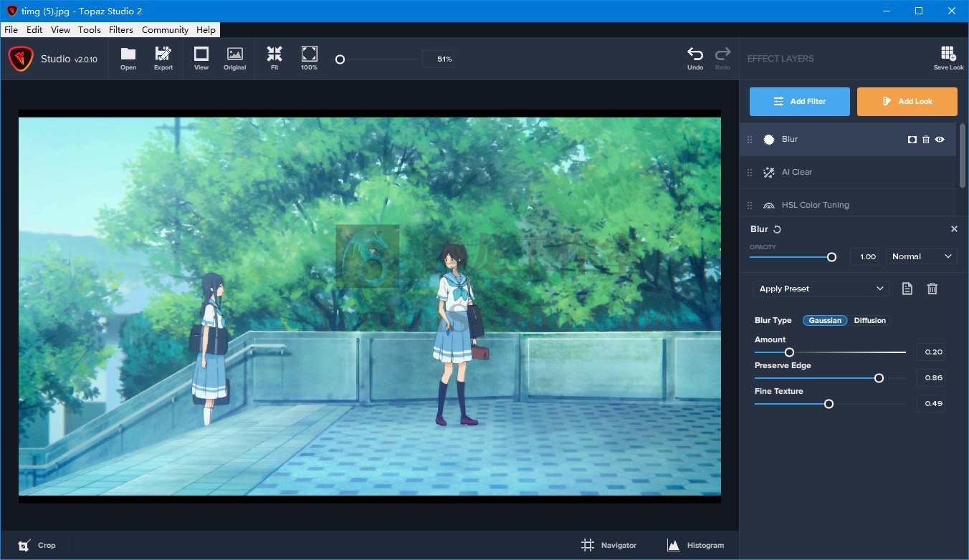Show the Histogram panel

[x=695, y=546]
